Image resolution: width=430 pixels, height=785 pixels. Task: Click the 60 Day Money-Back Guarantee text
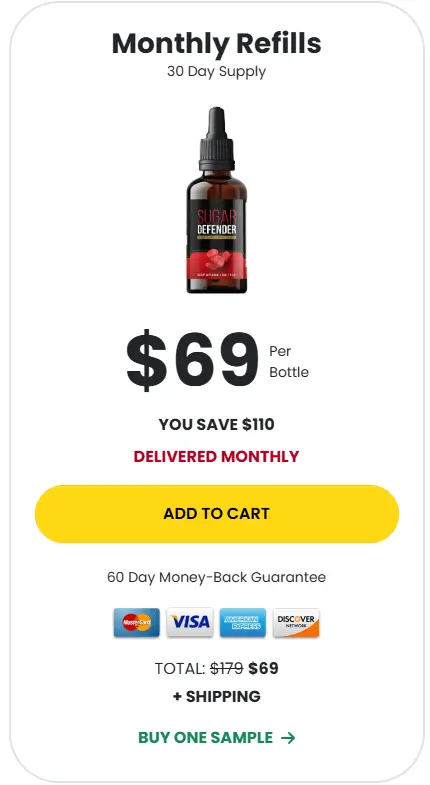point(217,577)
